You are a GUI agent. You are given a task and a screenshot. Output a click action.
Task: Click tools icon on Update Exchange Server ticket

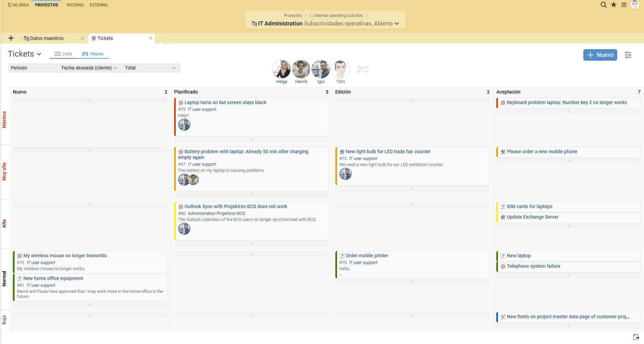click(503, 217)
